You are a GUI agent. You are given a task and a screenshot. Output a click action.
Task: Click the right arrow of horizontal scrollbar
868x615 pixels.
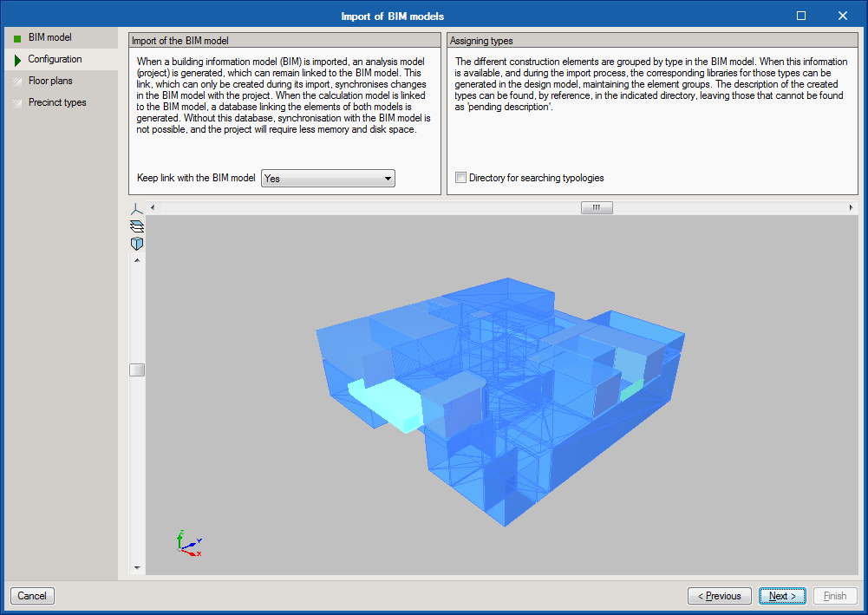[x=851, y=208]
